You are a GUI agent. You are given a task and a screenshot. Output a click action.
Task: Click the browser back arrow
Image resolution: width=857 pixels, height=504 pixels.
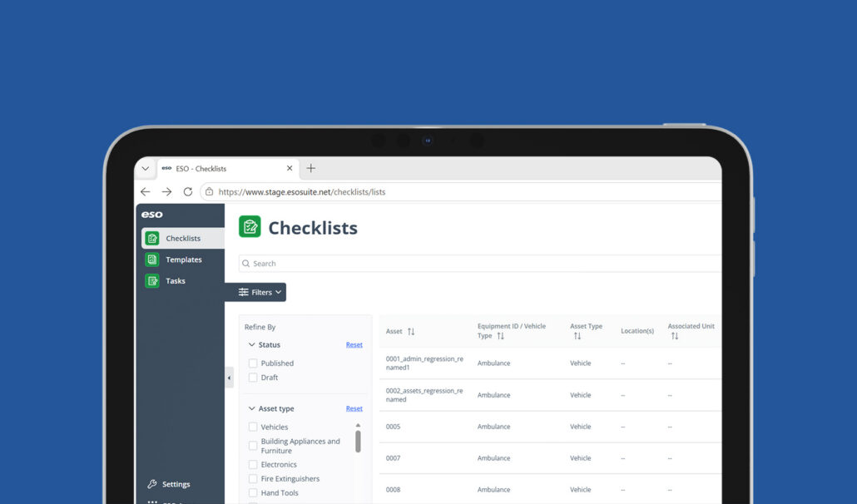click(146, 191)
